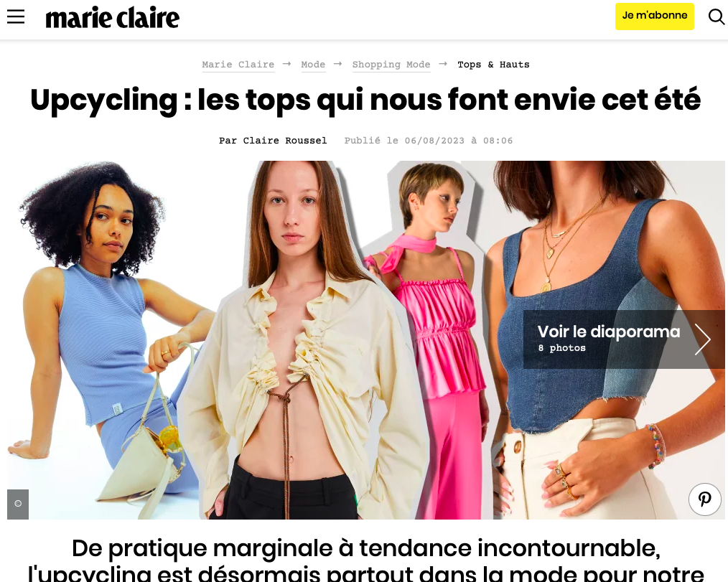Click the Tops & Hauts breadcrumb
The width and height of the screenshot is (728, 582).
pos(493,65)
